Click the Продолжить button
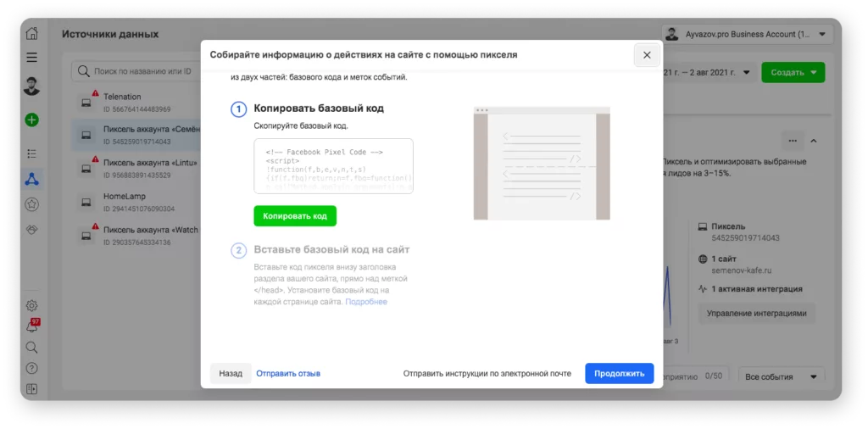The width and height of the screenshot is (868, 429). (620, 374)
